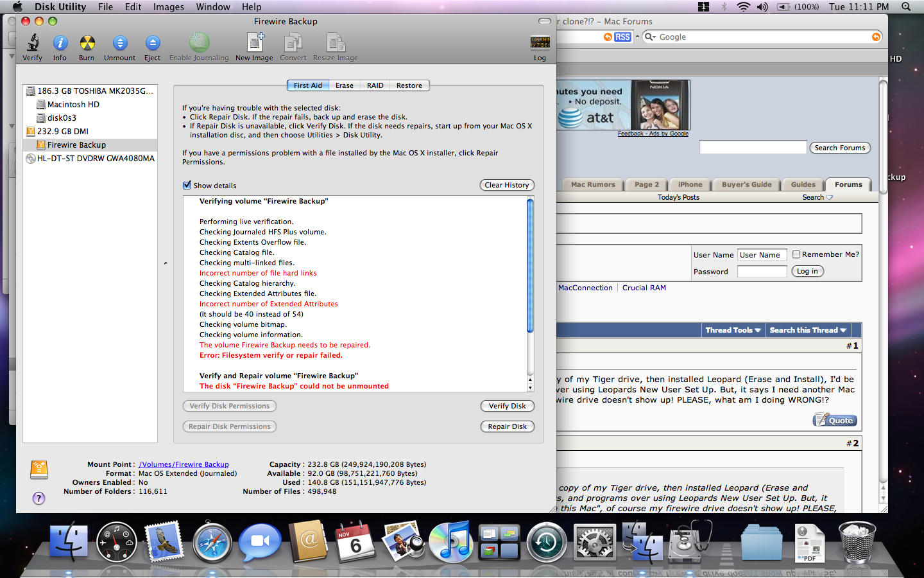Open Dashboard from the Dock

[117, 542]
